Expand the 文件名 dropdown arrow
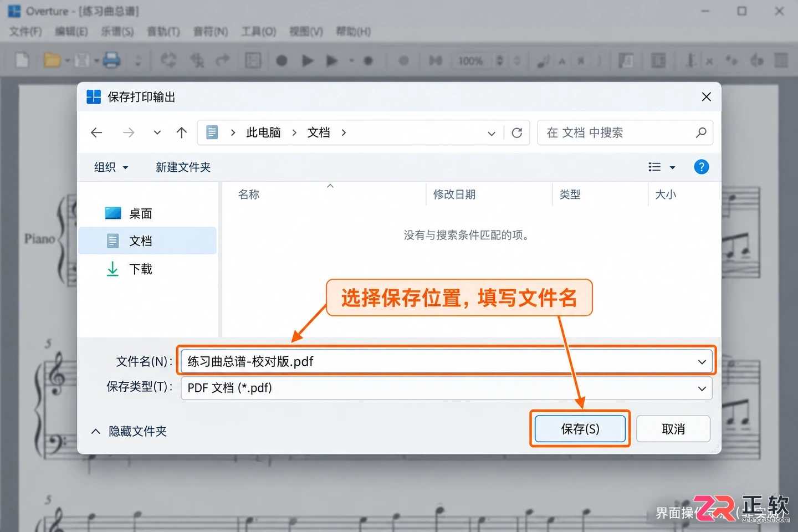Image resolution: width=798 pixels, height=532 pixels. 702,362
